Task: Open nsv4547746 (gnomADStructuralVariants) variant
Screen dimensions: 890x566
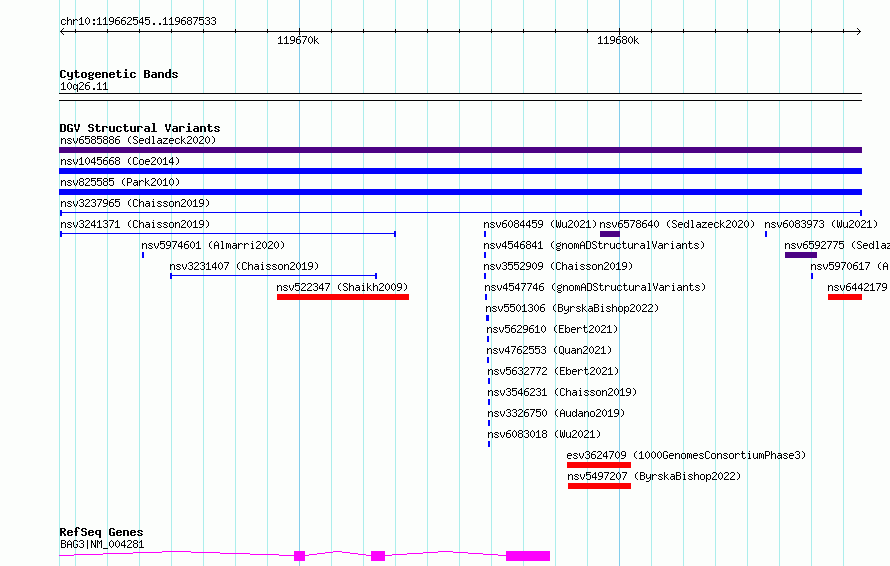Action: pyautogui.click(x=595, y=287)
